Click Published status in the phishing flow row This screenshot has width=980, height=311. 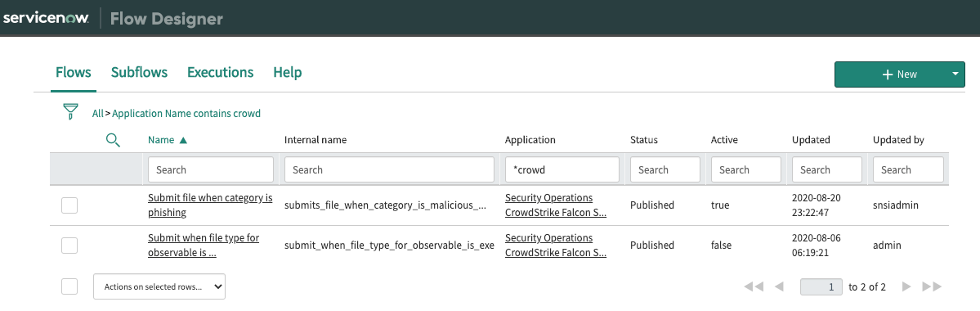point(652,205)
